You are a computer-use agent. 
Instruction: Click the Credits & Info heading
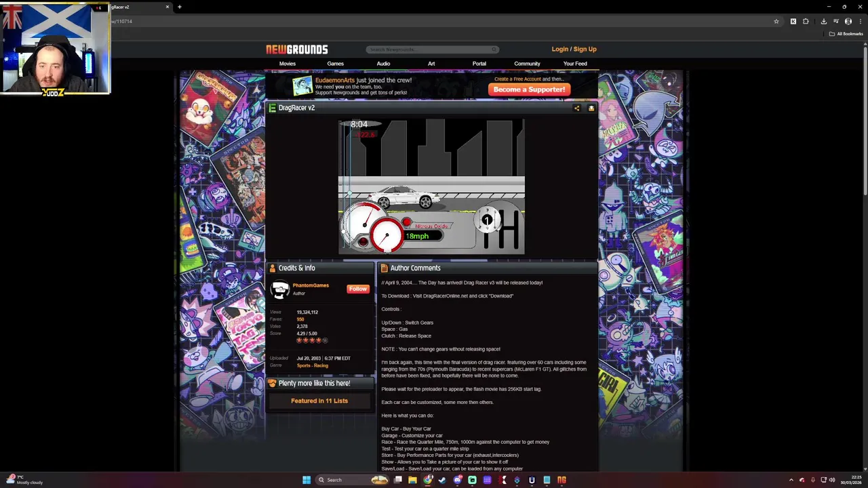point(296,268)
